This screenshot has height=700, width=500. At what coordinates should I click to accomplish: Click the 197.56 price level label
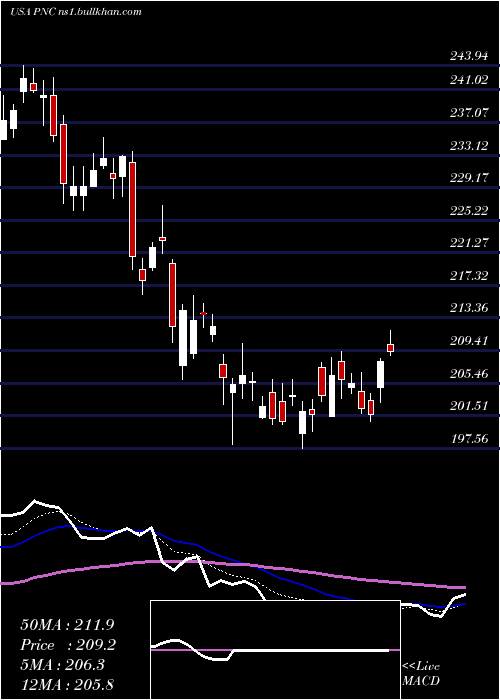tap(468, 439)
